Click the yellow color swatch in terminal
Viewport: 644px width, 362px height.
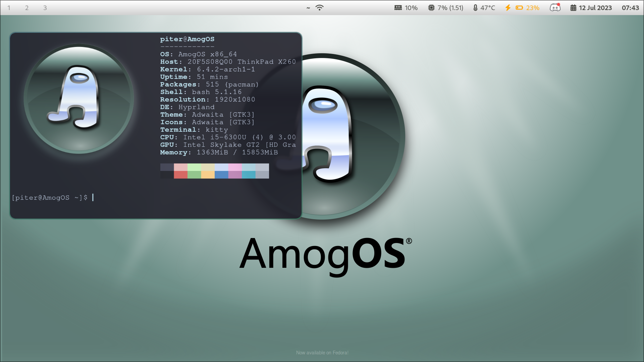(208, 175)
